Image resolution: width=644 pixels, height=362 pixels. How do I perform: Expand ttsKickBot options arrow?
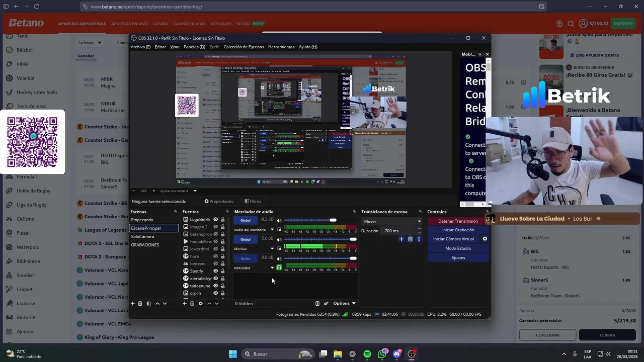pyautogui.click(x=272, y=267)
